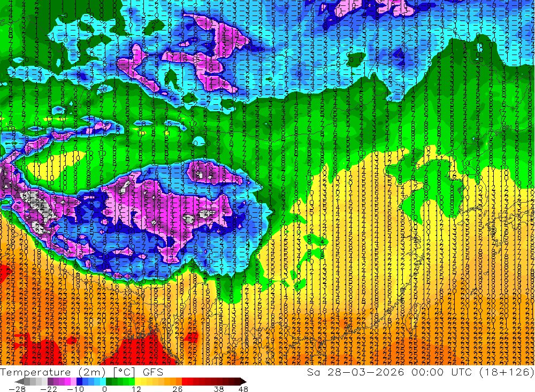This screenshot has height=392, width=535.
Task: Click the '0' legend value
Action: pos(104,389)
